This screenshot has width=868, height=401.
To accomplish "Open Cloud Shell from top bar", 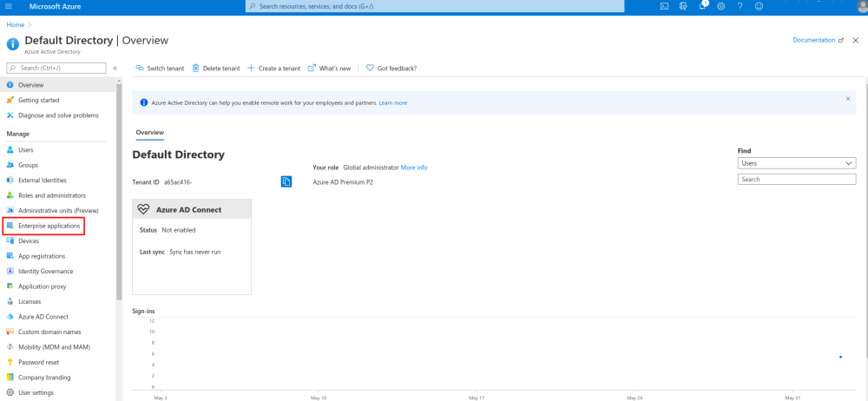I will point(664,6).
